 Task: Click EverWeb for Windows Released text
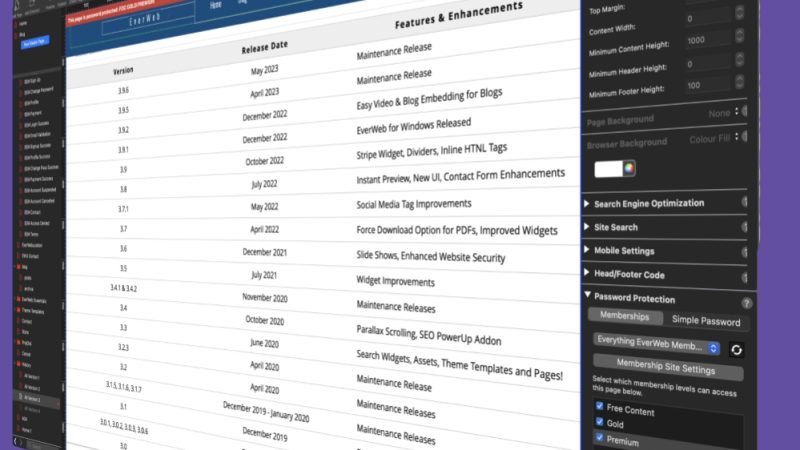[x=413, y=127]
